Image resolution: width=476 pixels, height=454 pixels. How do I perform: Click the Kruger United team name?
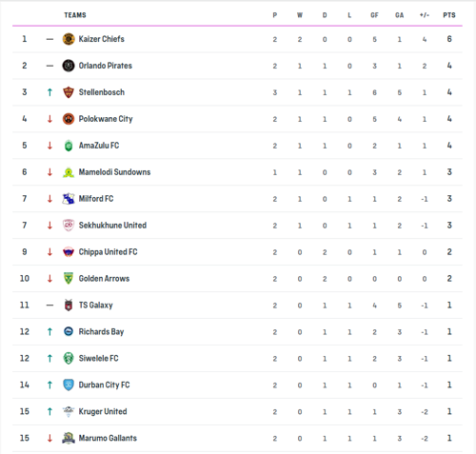point(103,411)
